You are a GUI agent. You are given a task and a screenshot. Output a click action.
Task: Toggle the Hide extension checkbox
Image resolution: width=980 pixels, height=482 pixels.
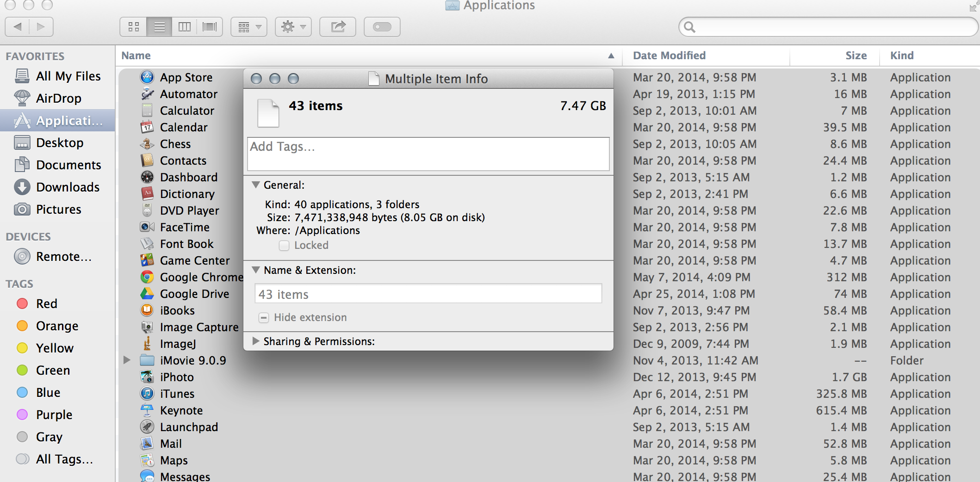[x=264, y=317]
